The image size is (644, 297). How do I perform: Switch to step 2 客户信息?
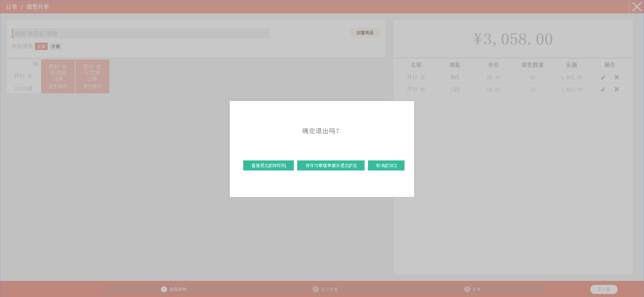point(325,289)
